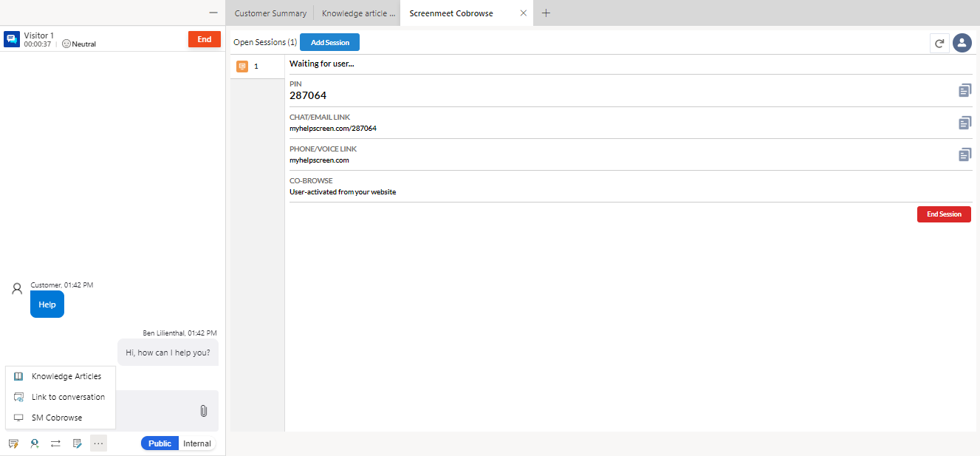Click the paperclip attachment icon

coord(204,411)
